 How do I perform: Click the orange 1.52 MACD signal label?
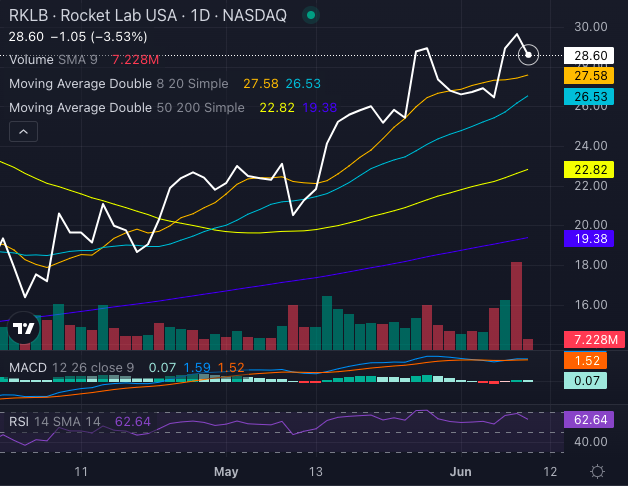pos(585,361)
